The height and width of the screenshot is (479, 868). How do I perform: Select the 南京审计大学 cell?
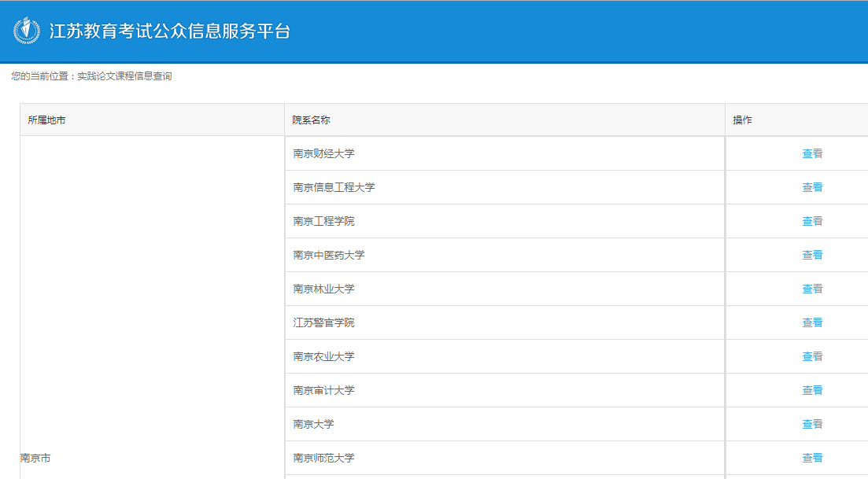pyautogui.click(x=505, y=390)
